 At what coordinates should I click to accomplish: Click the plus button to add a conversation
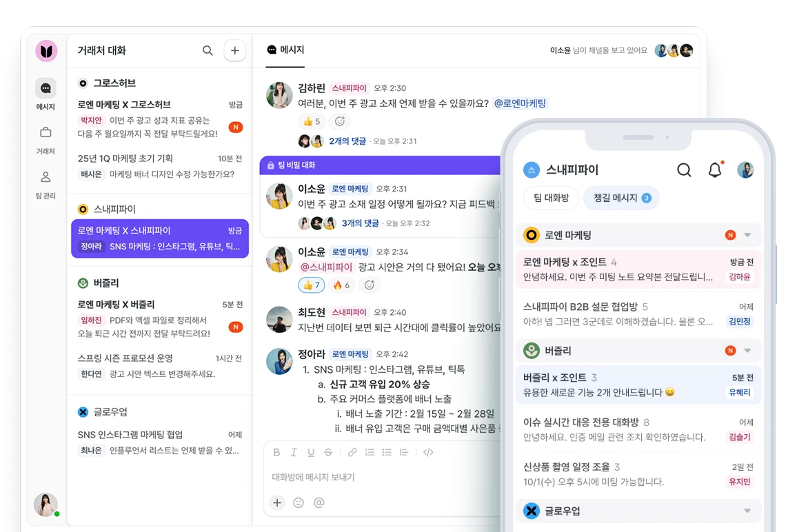[x=235, y=50]
